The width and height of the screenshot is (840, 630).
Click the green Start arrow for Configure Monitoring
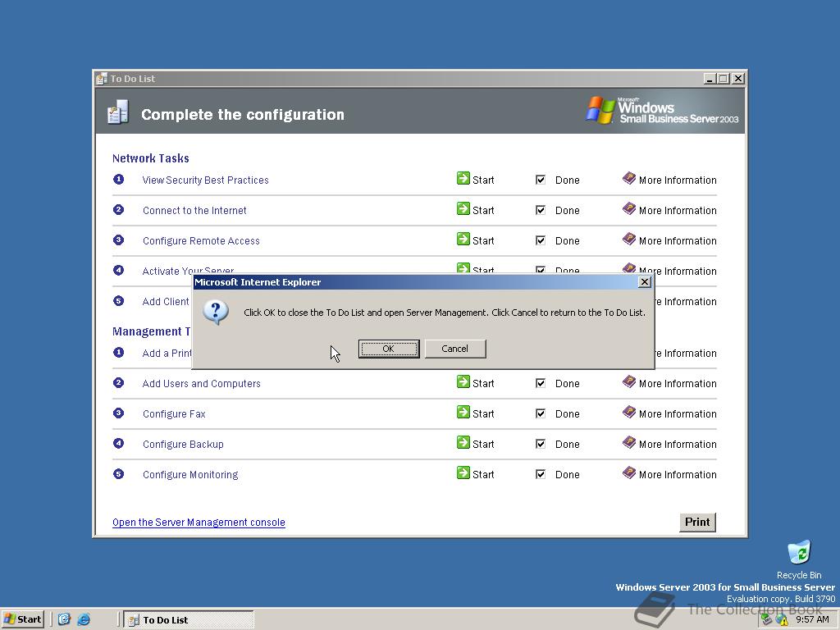coord(463,472)
